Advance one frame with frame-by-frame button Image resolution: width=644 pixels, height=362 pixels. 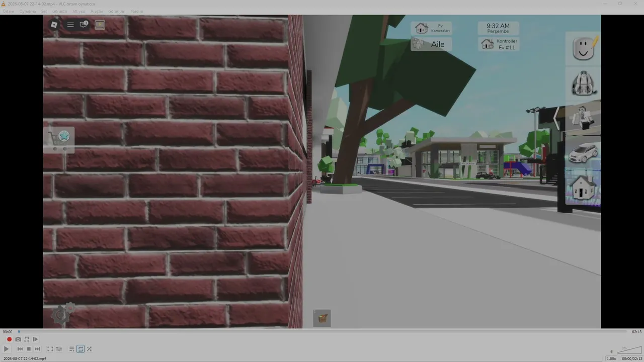[35, 339]
